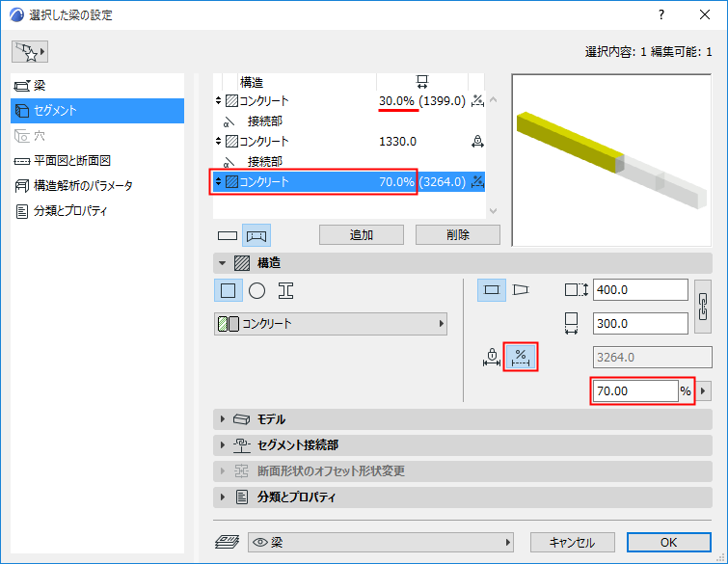
Task: Click the layer stack icon
Action: [x=227, y=542]
